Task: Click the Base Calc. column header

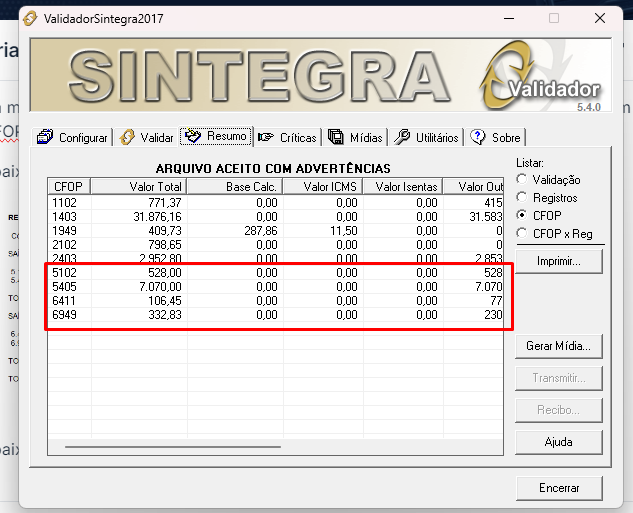Action: click(x=235, y=186)
